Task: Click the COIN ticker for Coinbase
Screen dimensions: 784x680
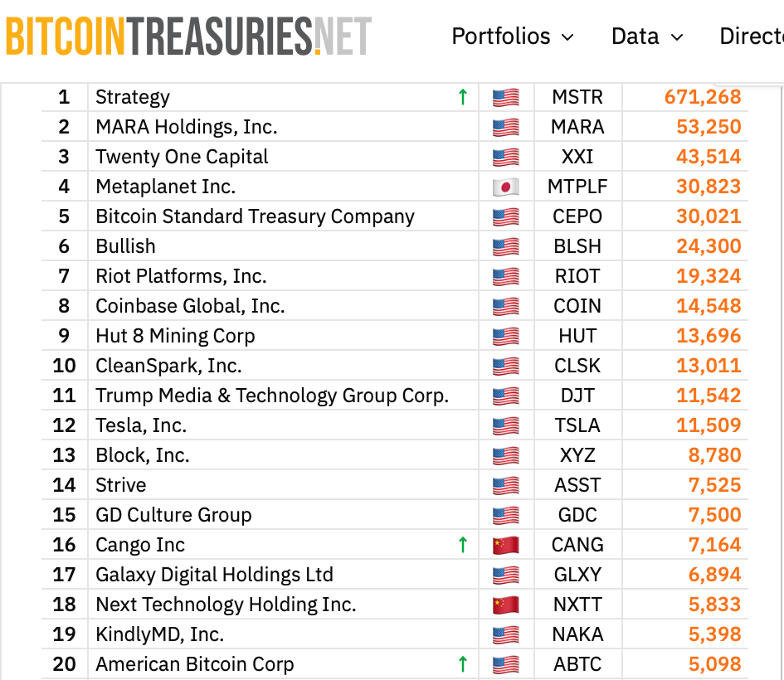Action: (577, 306)
